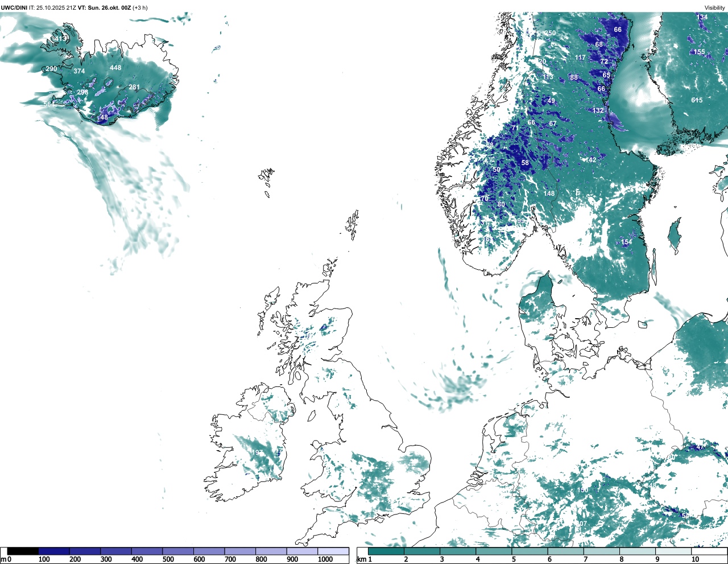The width and height of the screenshot is (728, 564).
Task: Click the '50' value in southern Norway
Action: [x=497, y=170]
